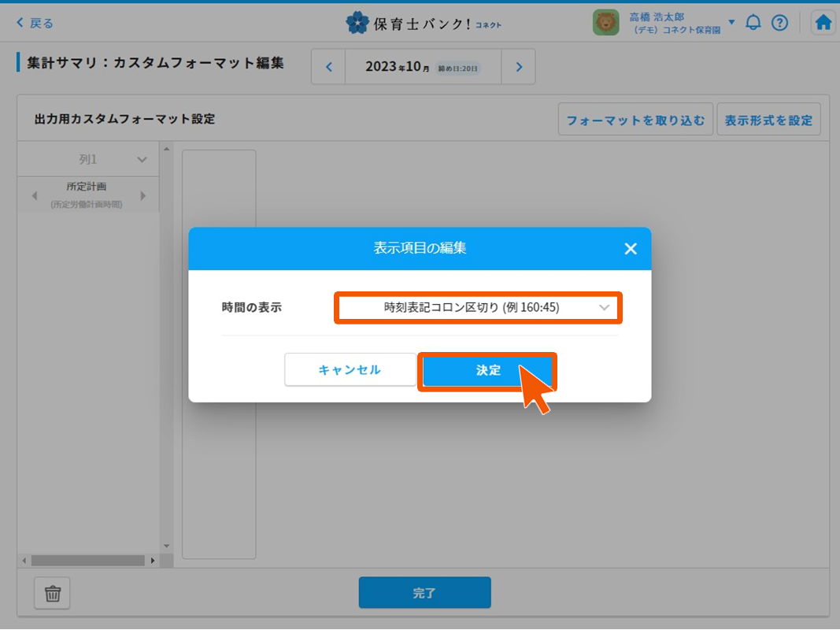
Task: Click 表示形式を設定 button
Action: 768,120
